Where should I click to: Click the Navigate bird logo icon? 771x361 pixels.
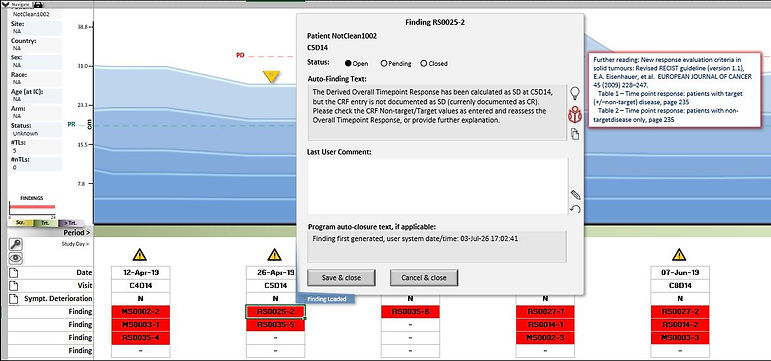click(6, 4)
